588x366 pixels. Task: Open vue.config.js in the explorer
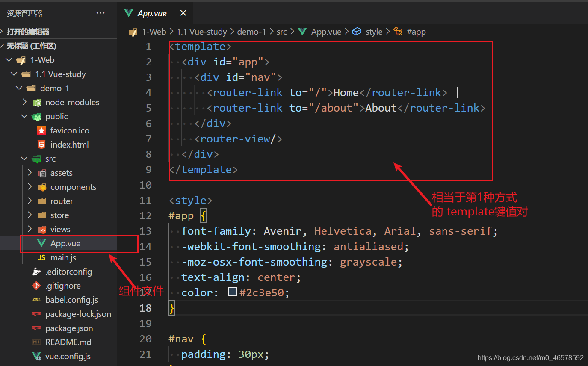coord(68,356)
